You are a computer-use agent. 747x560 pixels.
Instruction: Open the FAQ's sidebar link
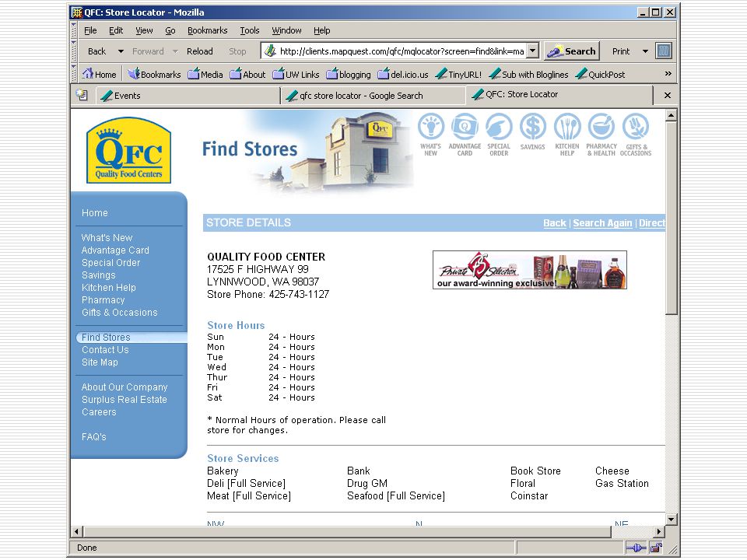click(x=94, y=436)
